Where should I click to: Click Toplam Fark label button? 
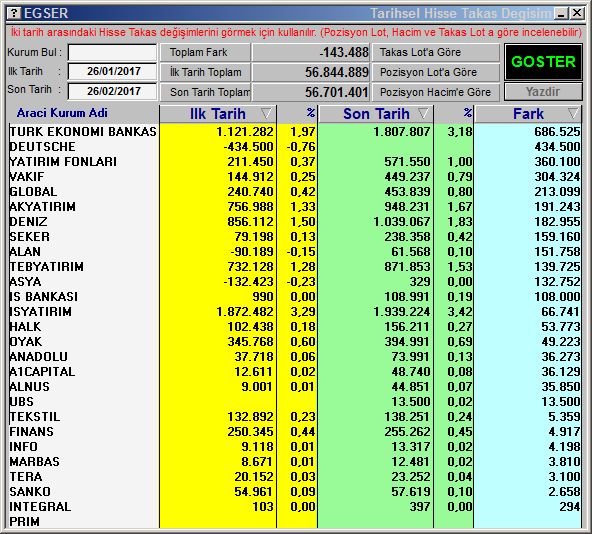point(205,52)
